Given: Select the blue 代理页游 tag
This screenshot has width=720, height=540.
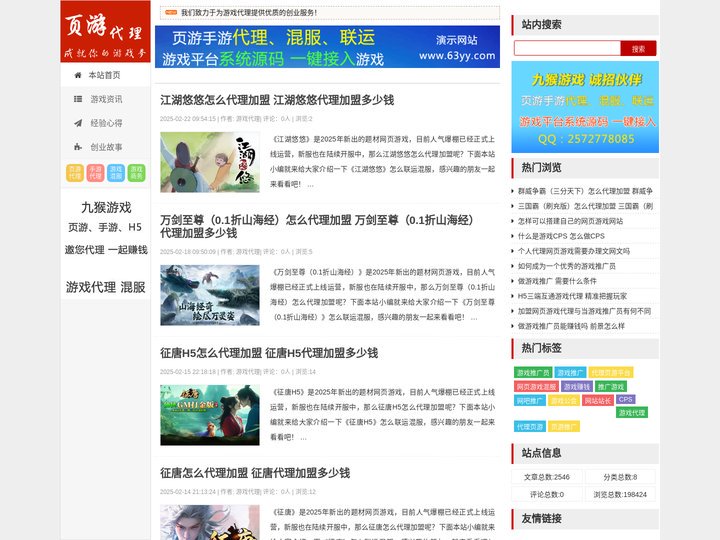Looking at the screenshot, I should (x=530, y=427).
